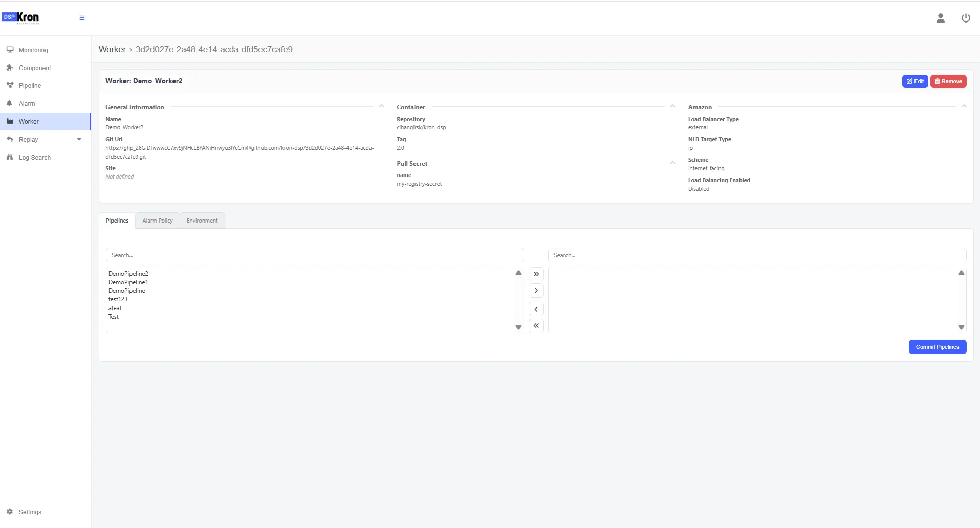Focus the available pipelines search field

(x=315, y=255)
